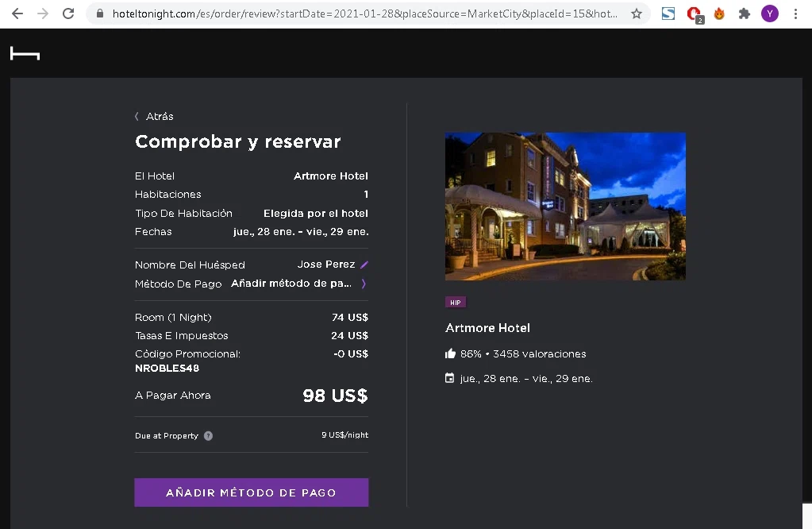Open Chrome's three-dot menu
The width and height of the screenshot is (812, 529).
click(795, 14)
